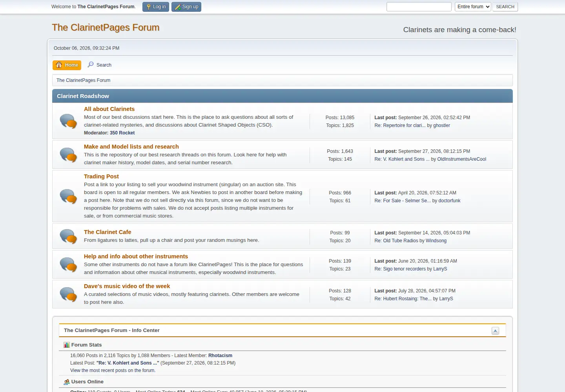
Task: Open Make and Model lists and research
Action: coord(131,147)
